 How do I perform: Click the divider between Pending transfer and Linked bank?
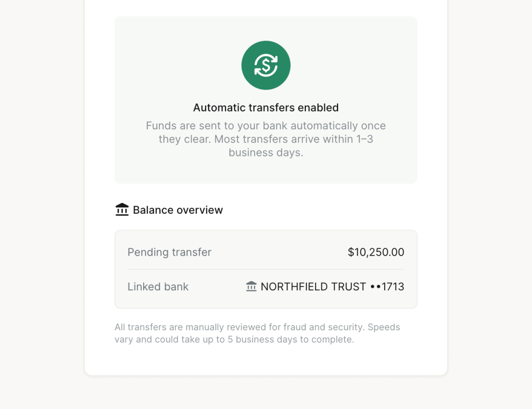(x=266, y=269)
